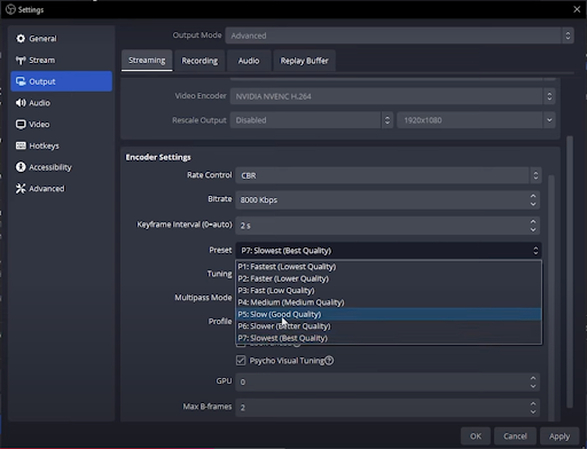Switch to the Audio tab in Output
The height and width of the screenshot is (449, 587).
249,61
